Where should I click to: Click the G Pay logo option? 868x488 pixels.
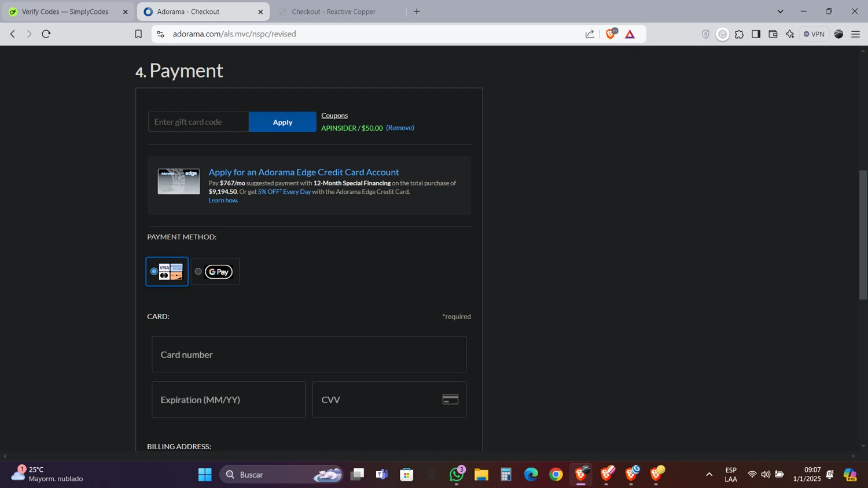point(219,272)
